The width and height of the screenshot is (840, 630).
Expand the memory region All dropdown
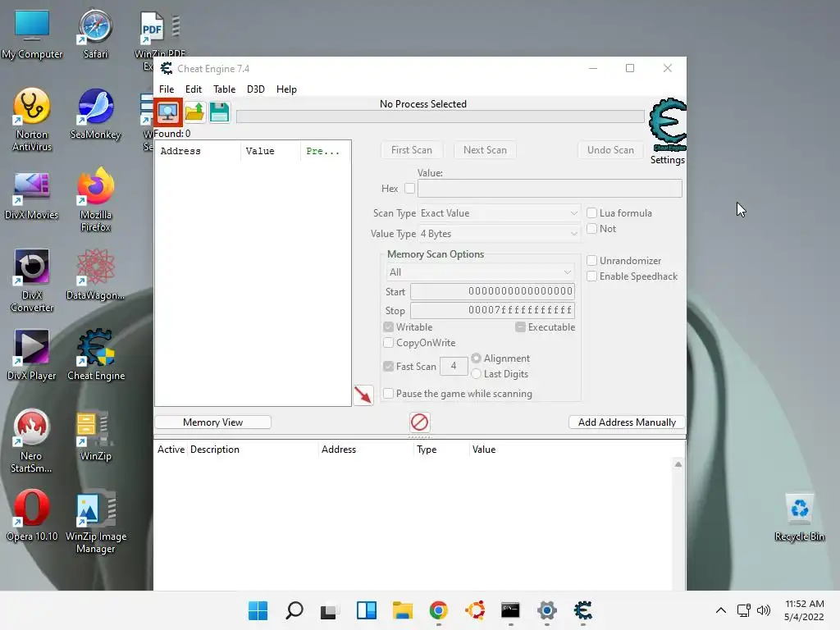coord(480,272)
